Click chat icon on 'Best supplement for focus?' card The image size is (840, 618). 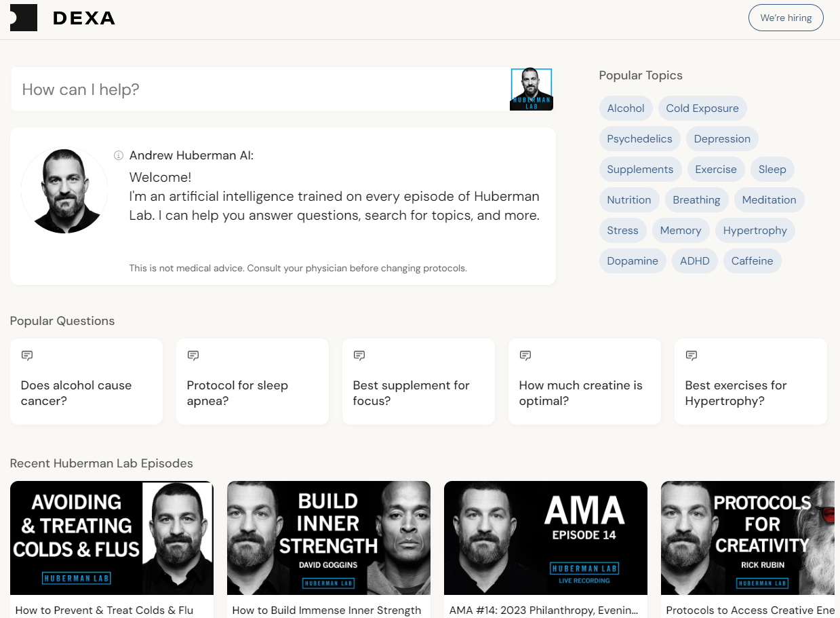(359, 355)
